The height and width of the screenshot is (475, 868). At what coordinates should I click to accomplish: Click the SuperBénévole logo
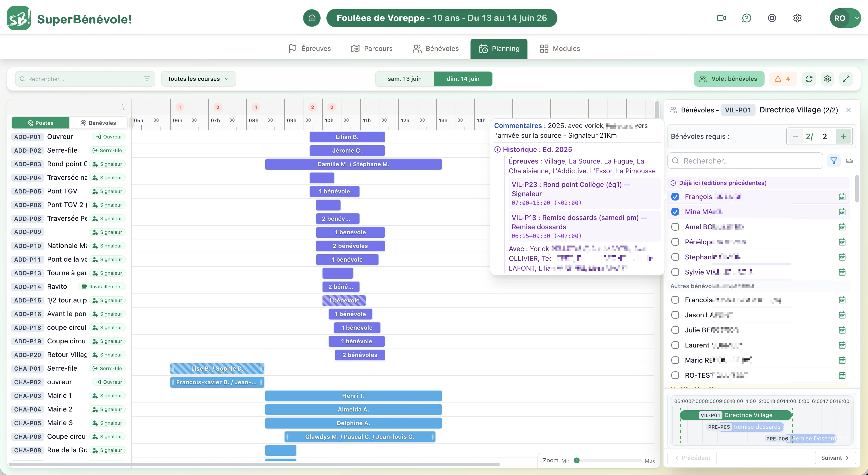click(x=69, y=18)
